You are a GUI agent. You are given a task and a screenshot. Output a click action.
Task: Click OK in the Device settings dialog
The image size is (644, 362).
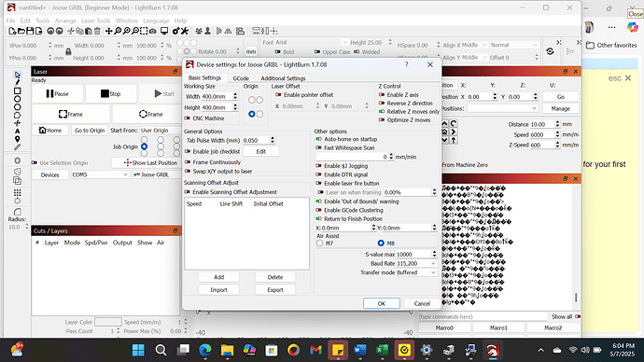click(381, 303)
